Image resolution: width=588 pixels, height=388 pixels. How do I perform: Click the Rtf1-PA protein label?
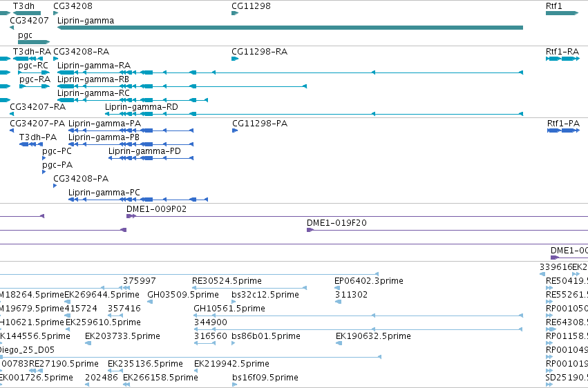click(563, 124)
